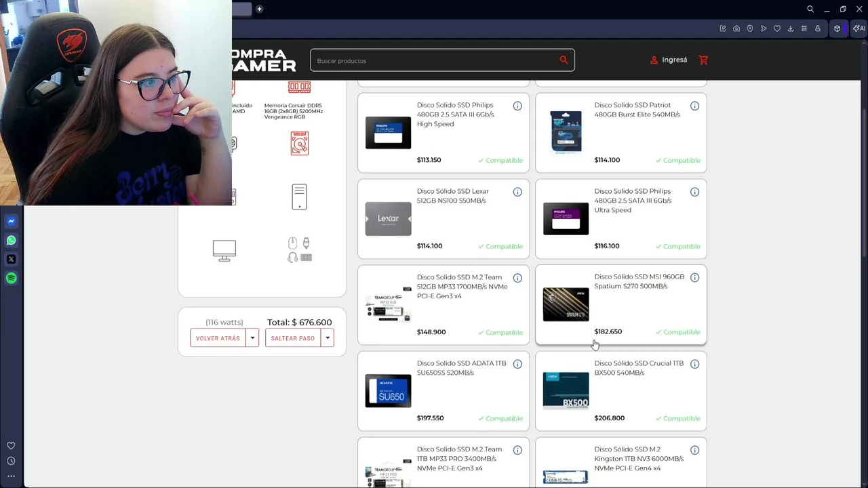The image size is (868, 488).
Task: Select the Lexar 512GB NS100 thumbnail
Action: [388, 218]
